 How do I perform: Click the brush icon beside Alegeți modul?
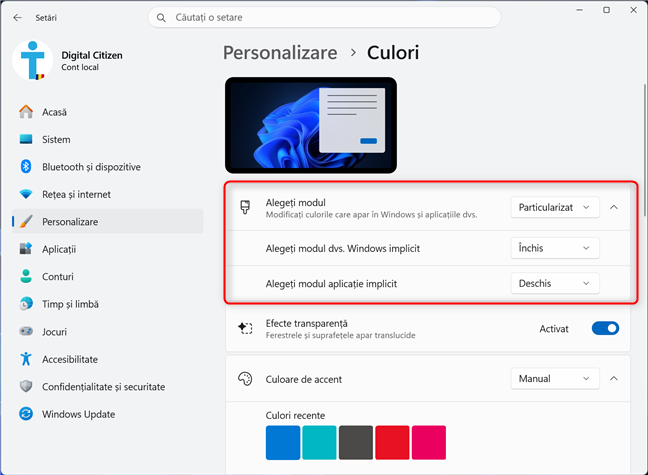pos(245,208)
